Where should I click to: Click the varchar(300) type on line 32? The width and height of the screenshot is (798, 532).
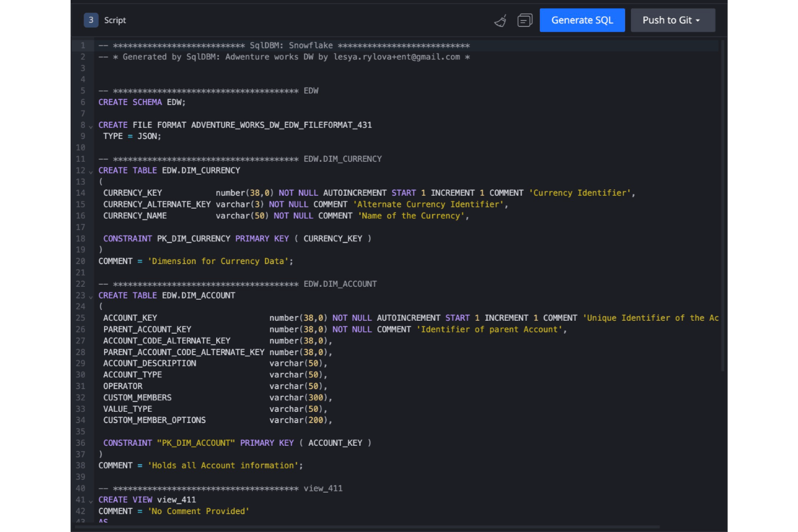click(299, 397)
